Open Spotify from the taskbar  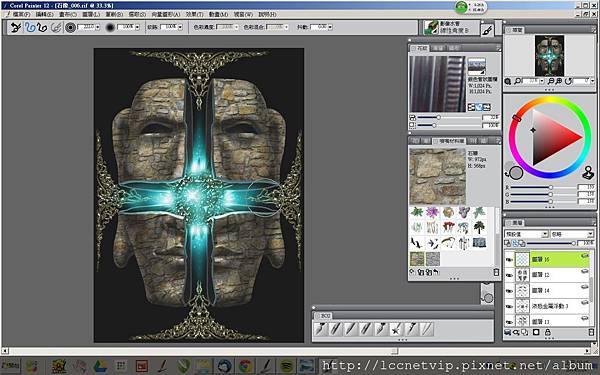point(286,366)
